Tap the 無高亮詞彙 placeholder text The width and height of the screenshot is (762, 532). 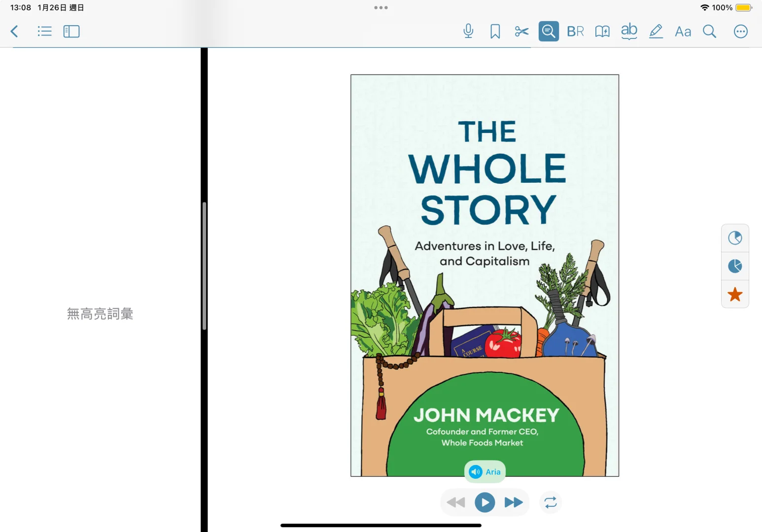point(100,314)
